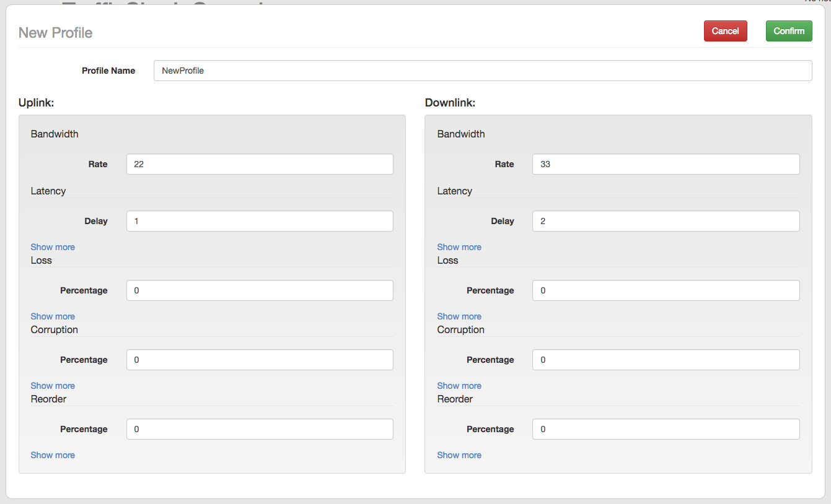831x504 pixels.
Task: Click the Uplink bandwidth Rate field
Action: pyautogui.click(x=259, y=164)
